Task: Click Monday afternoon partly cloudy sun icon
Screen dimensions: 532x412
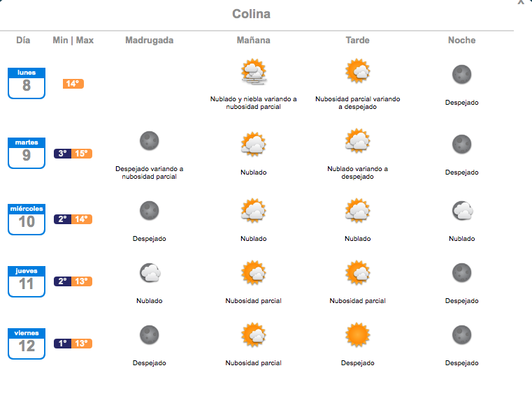Action: click(358, 71)
